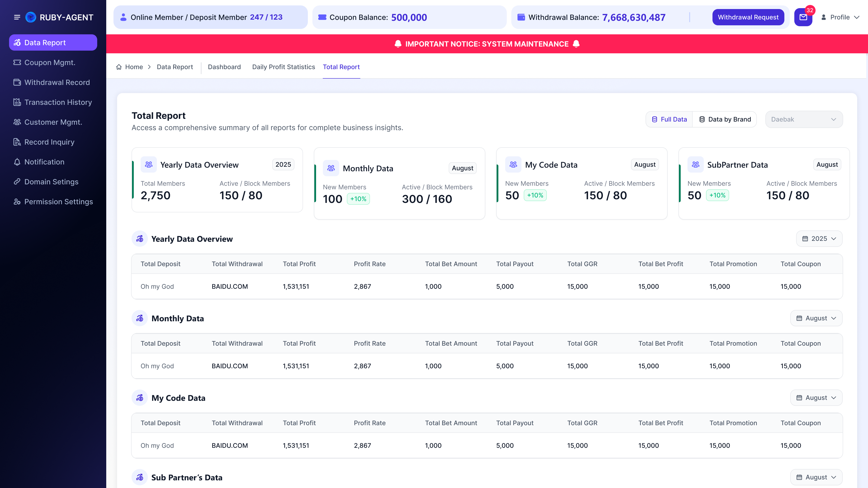The height and width of the screenshot is (488, 868).
Task: Click the Monthly Data section chart icon
Action: click(x=139, y=318)
